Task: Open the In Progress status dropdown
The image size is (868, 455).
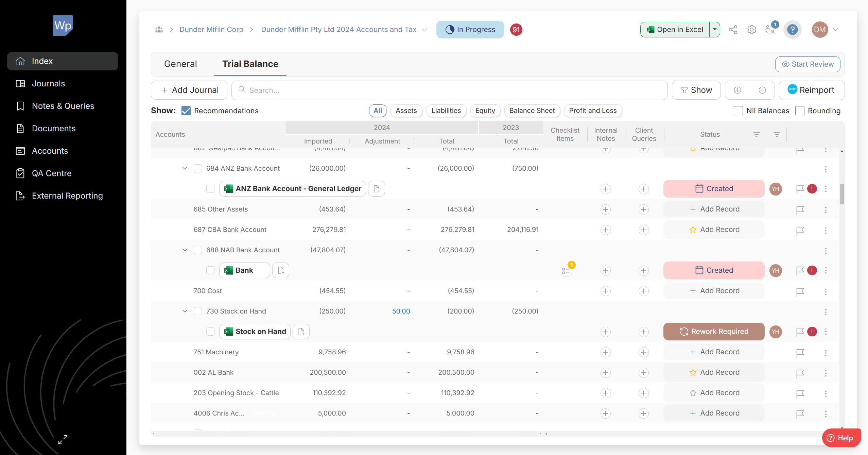Action: pyautogui.click(x=470, y=30)
